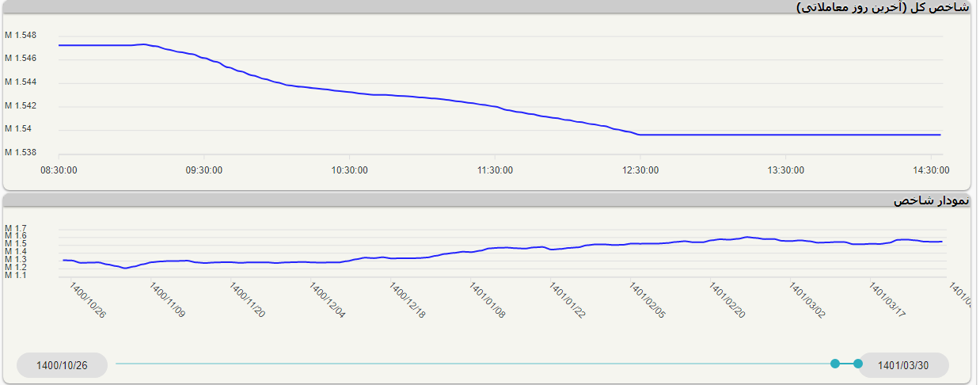
Task: Click the M 1.548 y-axis label
Action: 21,35
